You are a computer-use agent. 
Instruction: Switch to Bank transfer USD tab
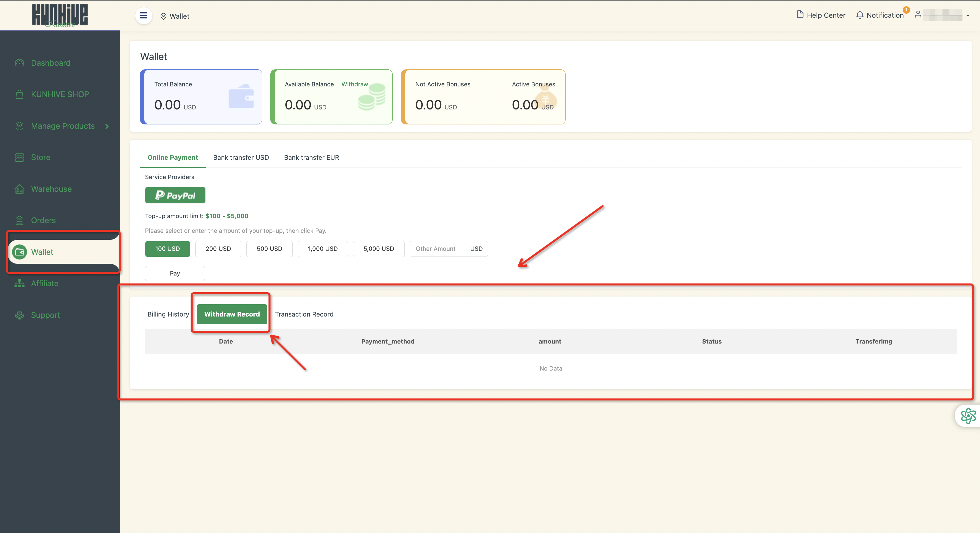(x=241, y=157)
